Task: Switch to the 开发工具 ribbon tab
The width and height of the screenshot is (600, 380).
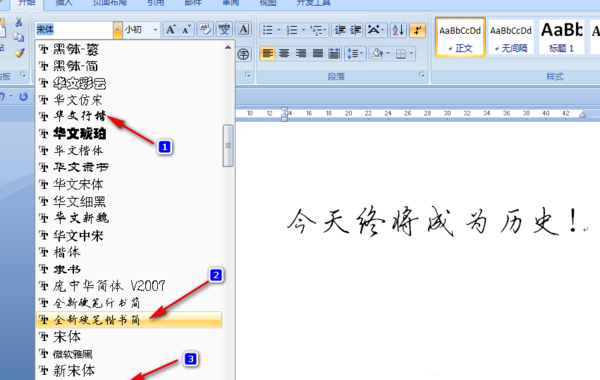Action: (x=314, y=3)
